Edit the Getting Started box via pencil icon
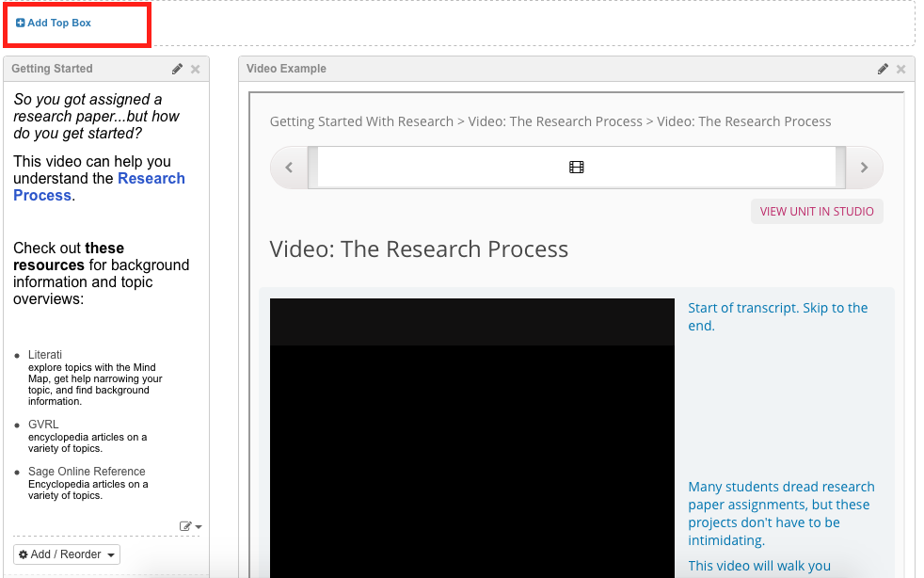This screenshot has height=578, width=924. coord(177,69)
